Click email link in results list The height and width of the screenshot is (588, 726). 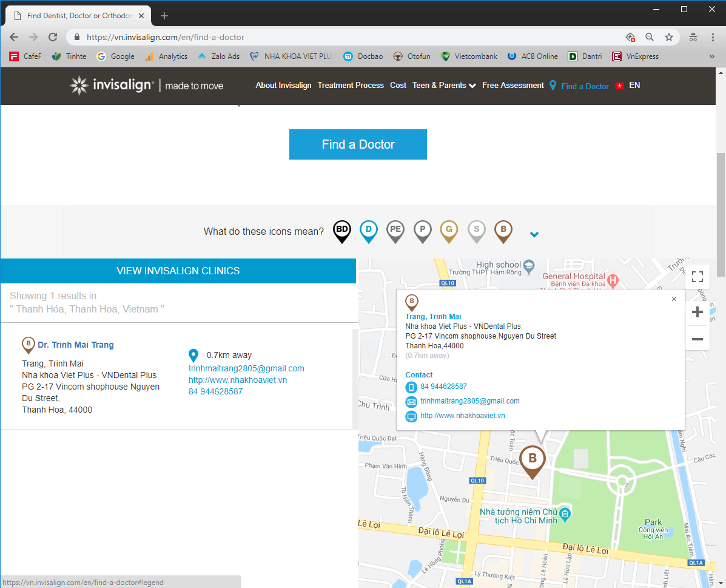pyautogui.click(x=246, y=368)
